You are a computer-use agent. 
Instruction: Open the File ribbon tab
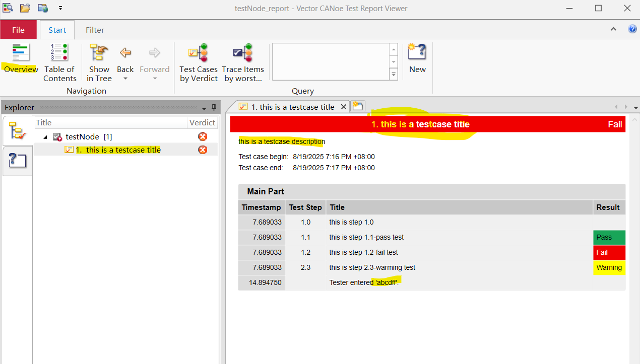point(18,30)
